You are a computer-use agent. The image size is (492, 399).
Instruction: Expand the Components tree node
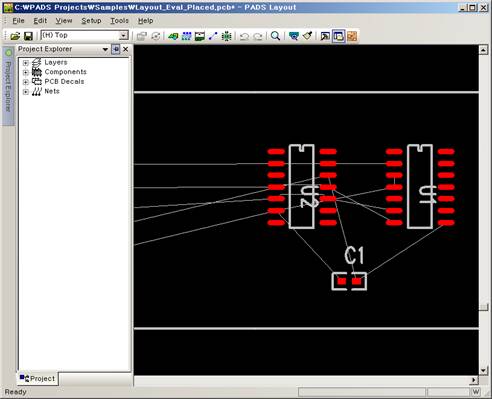(26, 72)
